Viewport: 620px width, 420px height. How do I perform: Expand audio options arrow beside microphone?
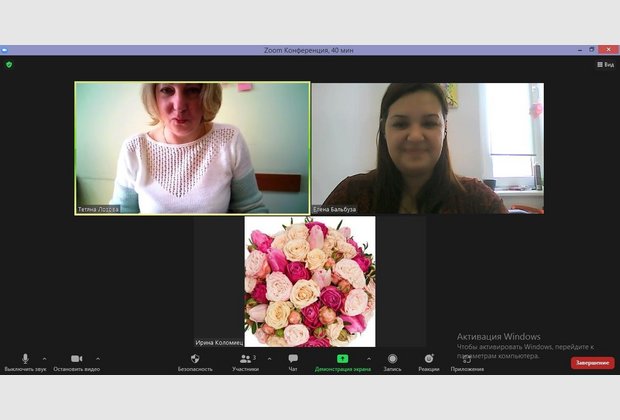(44, 358)
